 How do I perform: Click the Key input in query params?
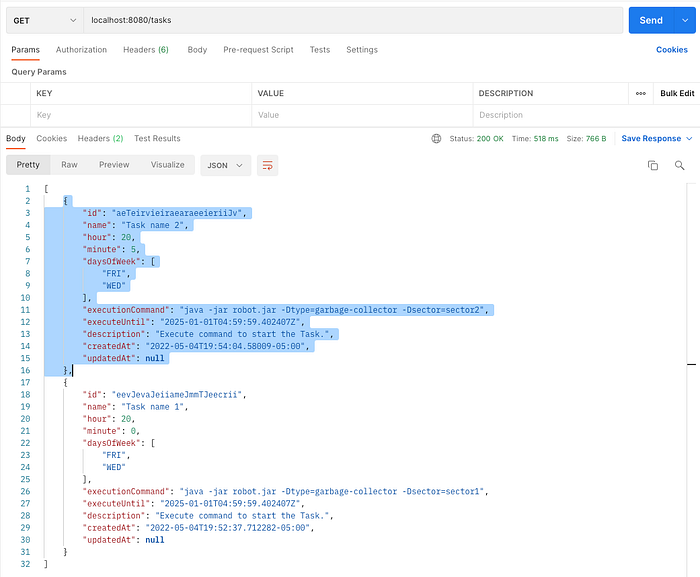(141, 115)
